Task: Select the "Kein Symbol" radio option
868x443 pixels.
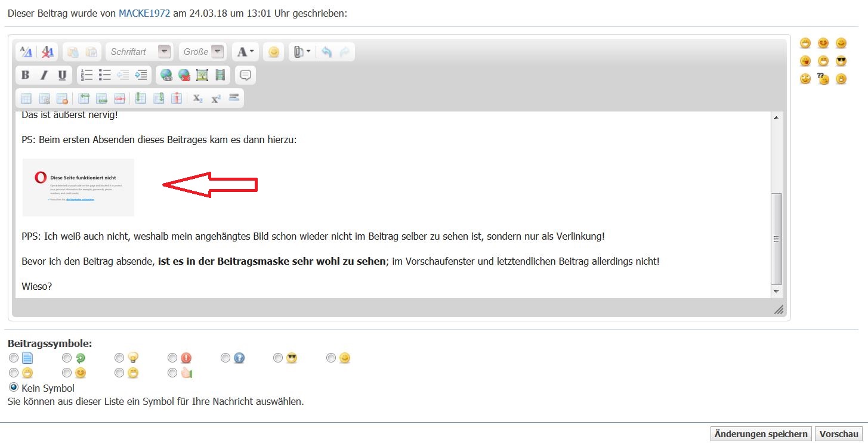Action: point(14,388)
